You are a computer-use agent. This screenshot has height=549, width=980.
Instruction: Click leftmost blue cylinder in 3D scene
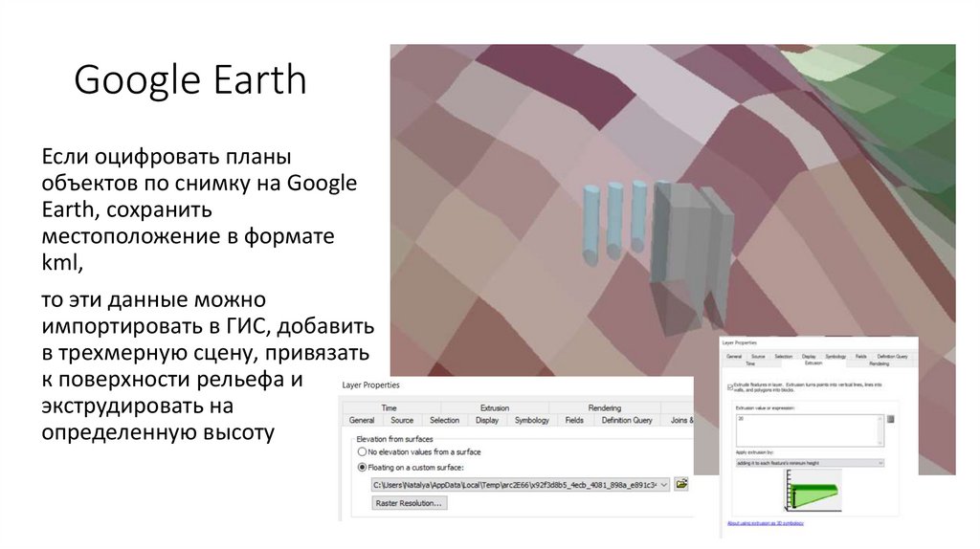(591, 225)
